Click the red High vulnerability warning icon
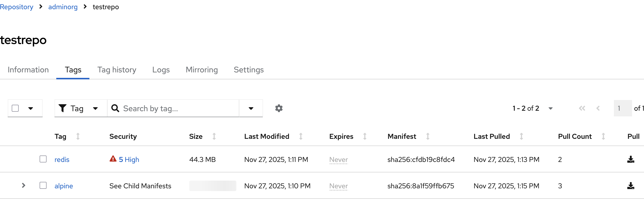644x202 pixels. pyautogui.click(x=113, y=159)
